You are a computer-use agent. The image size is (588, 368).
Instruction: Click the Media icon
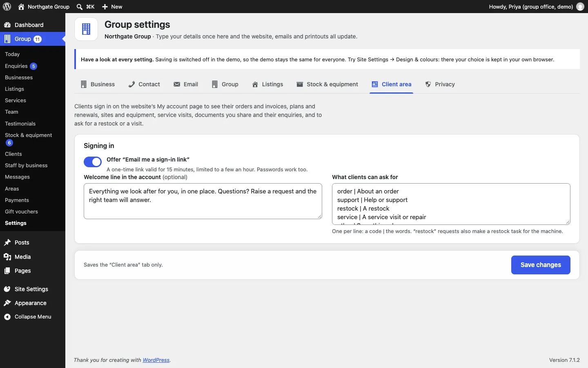pyautogui.click(x=7, y=257)
